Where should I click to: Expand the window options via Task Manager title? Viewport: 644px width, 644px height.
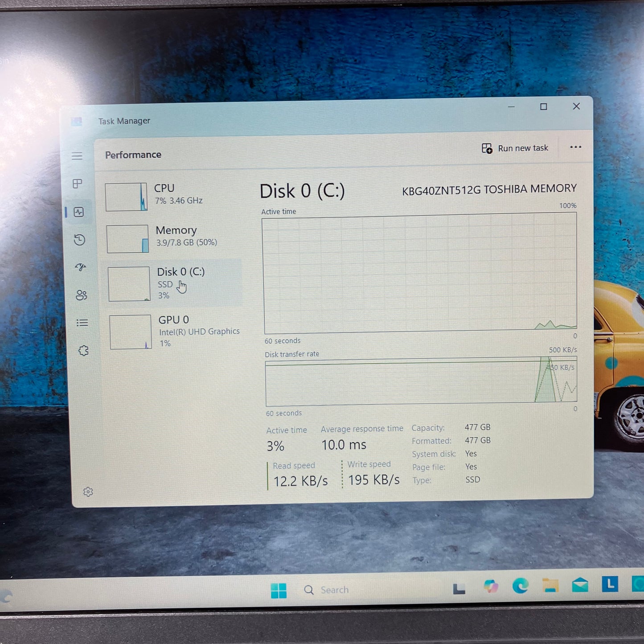[124, 120]
